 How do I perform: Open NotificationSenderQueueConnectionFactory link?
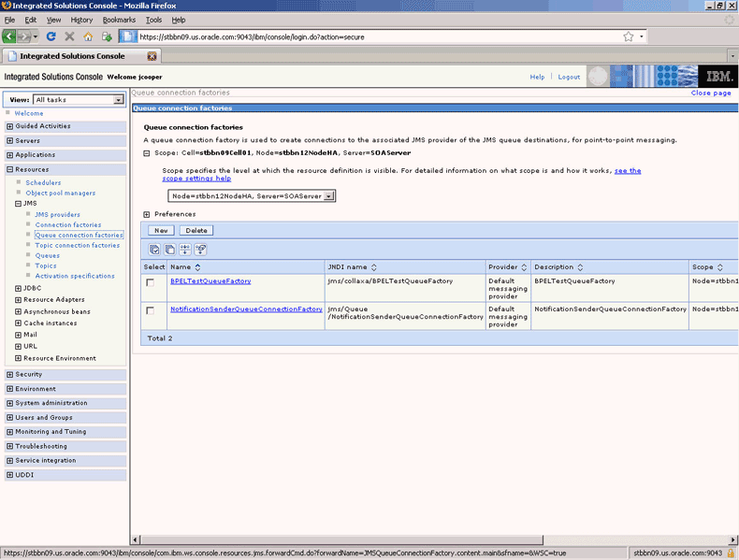pyautogui.click(x=247, y=309)
